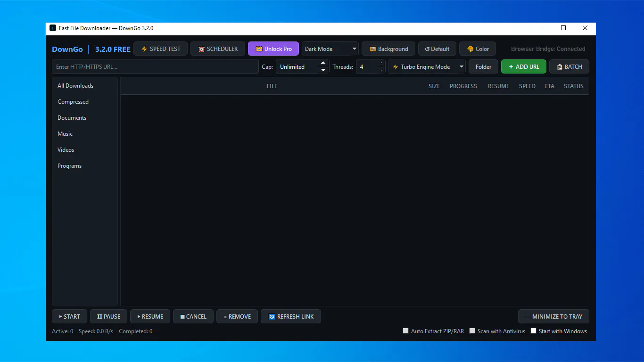Sort by the SIZE column header
The height and width of the screenshot is (362, 644).
434,86
